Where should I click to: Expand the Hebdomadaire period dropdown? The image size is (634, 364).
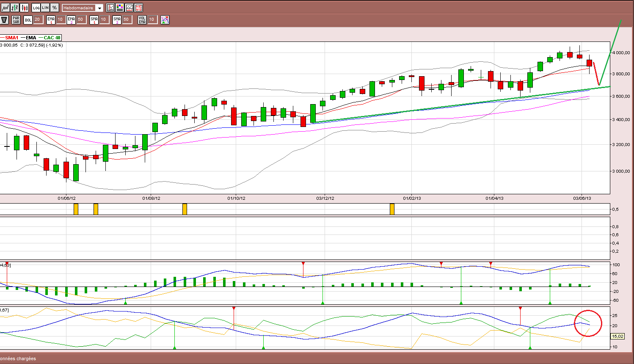[x=99, y=8]
